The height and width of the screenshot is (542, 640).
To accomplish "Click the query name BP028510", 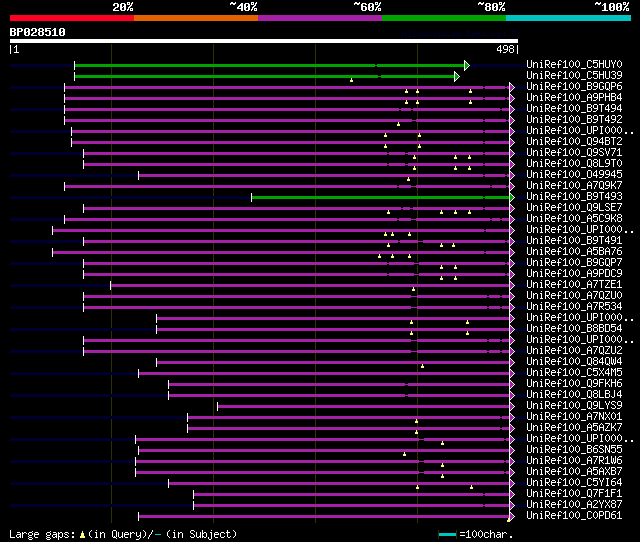I will click(x=38, y=32).
